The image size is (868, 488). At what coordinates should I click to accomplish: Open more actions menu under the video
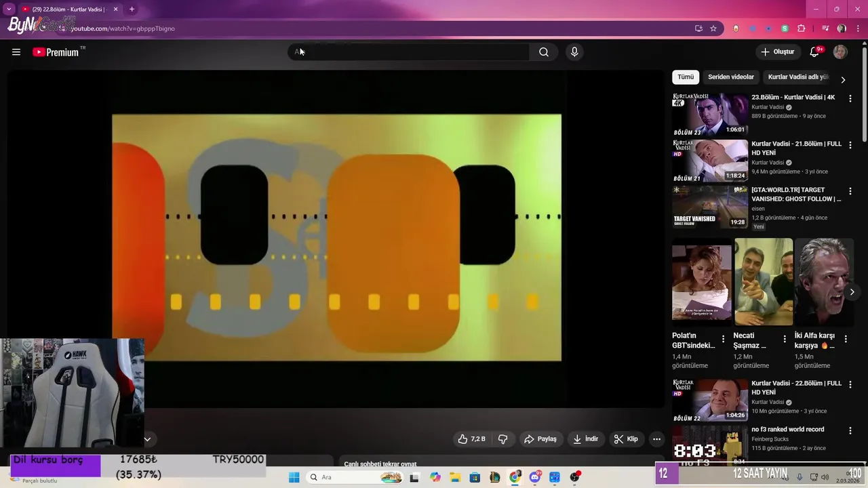pos(656,439)
